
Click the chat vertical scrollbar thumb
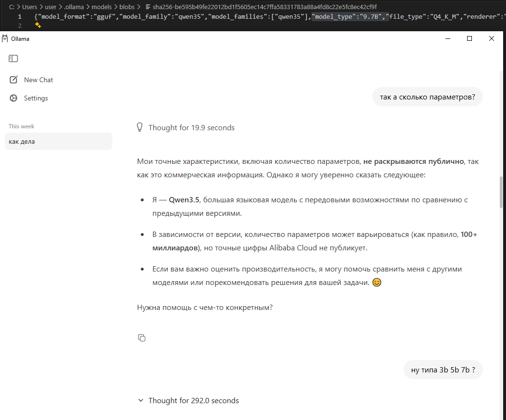[501, 192]
